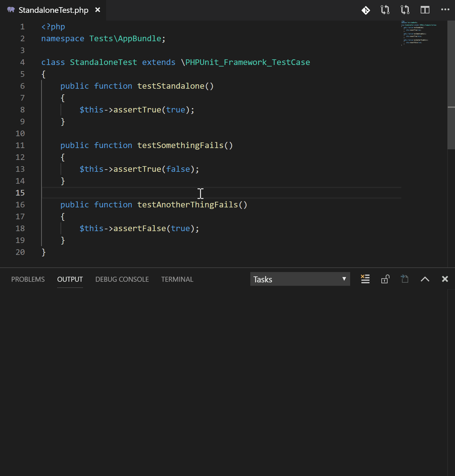Click the namespace keyword on line 2

pos(63,39)
